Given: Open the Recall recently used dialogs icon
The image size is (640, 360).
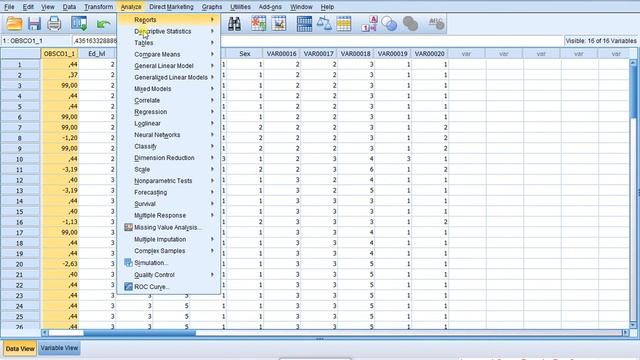Looking at the screenshot, I should click(79, 24).
